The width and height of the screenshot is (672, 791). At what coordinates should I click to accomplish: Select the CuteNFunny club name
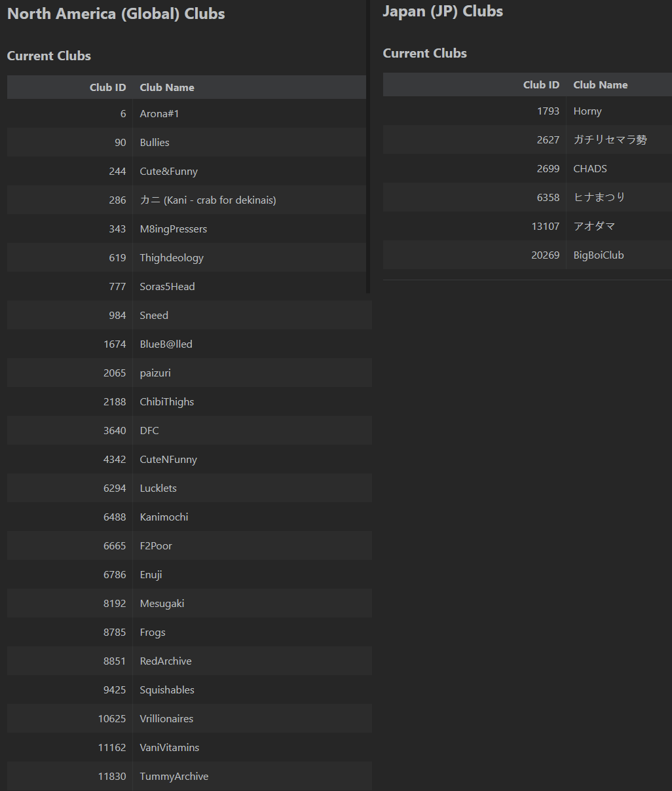[x=168, y=459]
